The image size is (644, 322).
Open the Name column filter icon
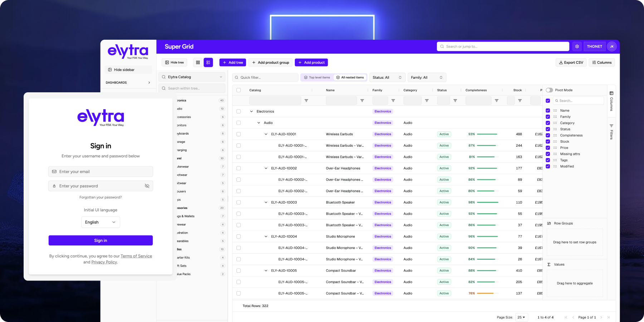click(362, 101)
